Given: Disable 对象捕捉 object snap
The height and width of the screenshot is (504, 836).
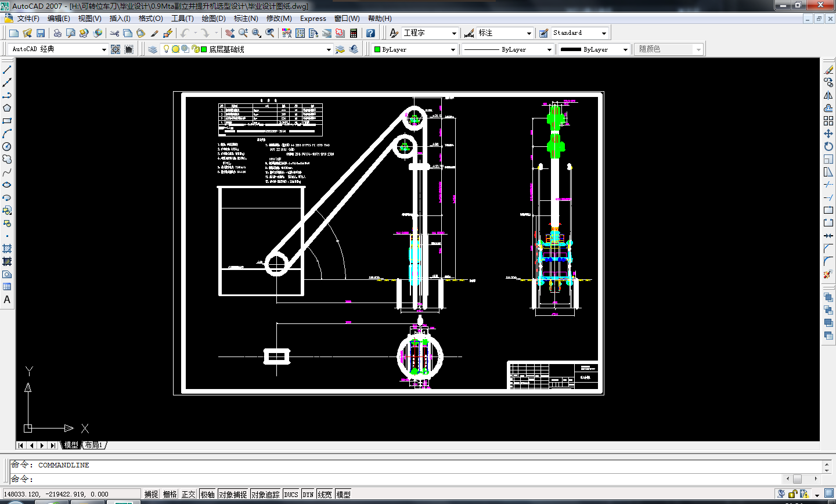Looking at the screenshot, I should (x=233, y=494).
